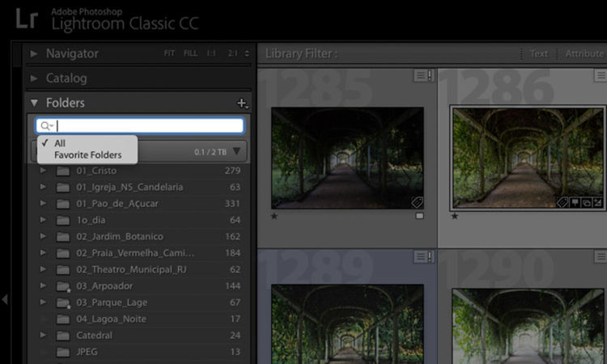Click develop adjustments badge on photo 1286
607x364 pixels.
click(598, 202)
